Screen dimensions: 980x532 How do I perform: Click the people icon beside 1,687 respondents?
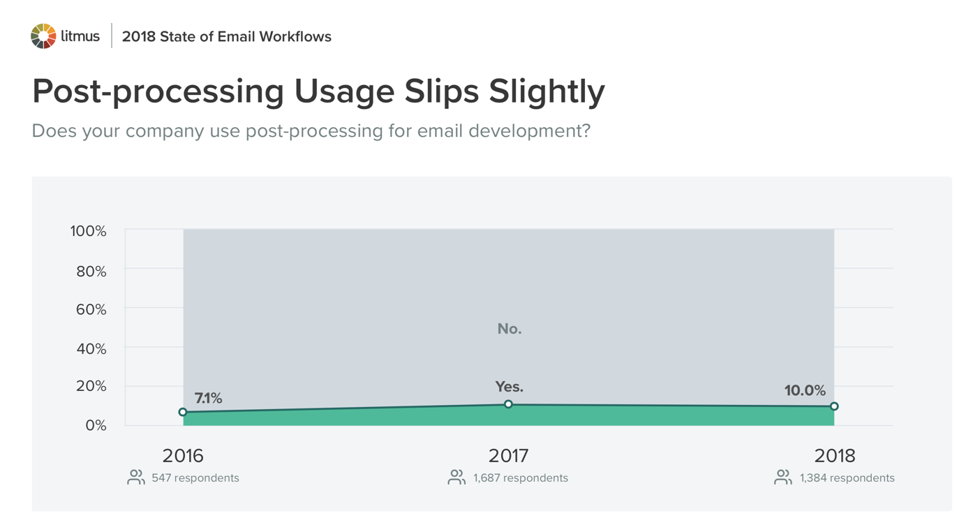pos(456,478)
